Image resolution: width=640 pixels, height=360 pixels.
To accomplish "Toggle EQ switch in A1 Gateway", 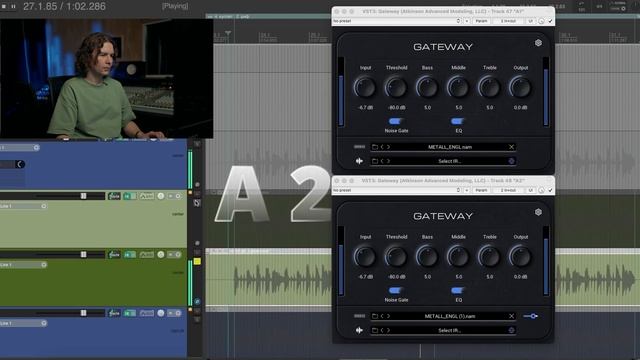I will 457,121.
